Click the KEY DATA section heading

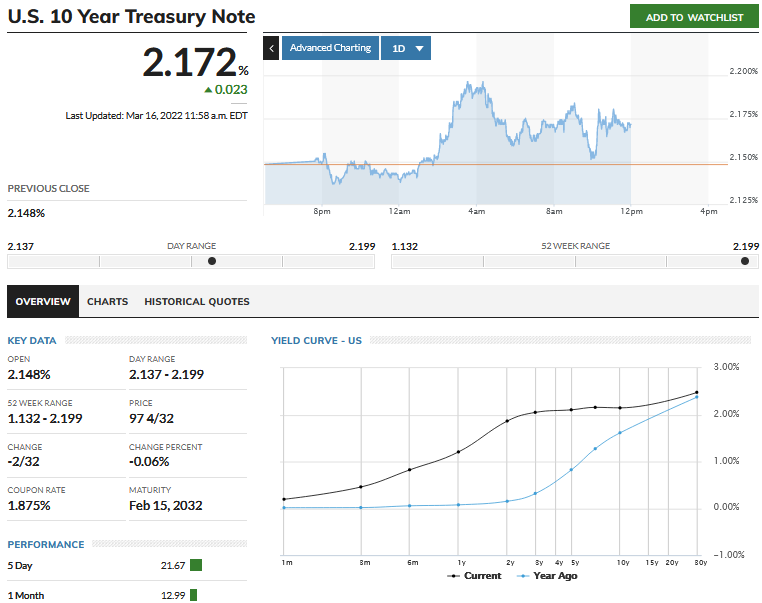[x=32, y=341]
